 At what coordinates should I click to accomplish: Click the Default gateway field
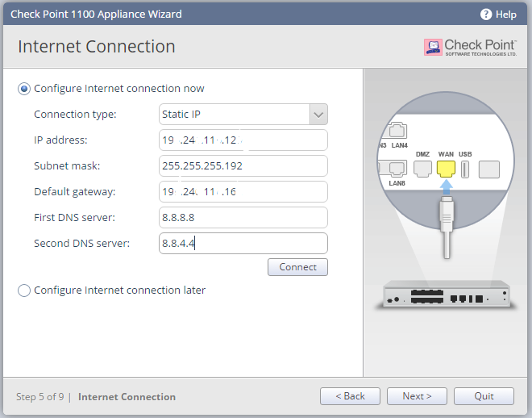[243, 191]
